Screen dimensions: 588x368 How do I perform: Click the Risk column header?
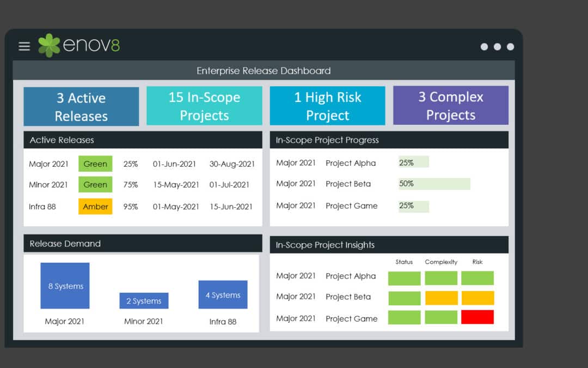477,262
